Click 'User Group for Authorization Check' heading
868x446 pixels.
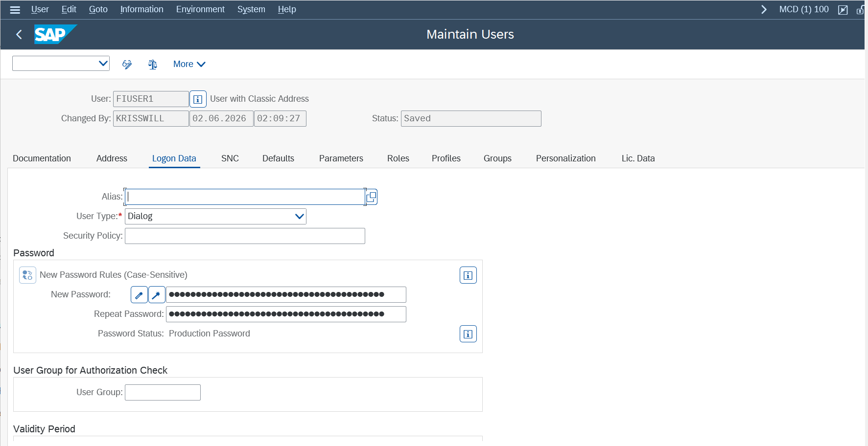[91, 370]
